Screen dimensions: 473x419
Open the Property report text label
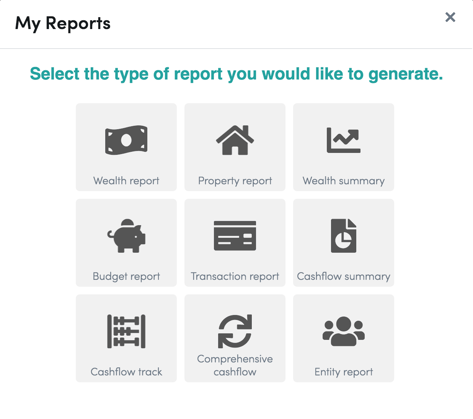tap(235, 181)
